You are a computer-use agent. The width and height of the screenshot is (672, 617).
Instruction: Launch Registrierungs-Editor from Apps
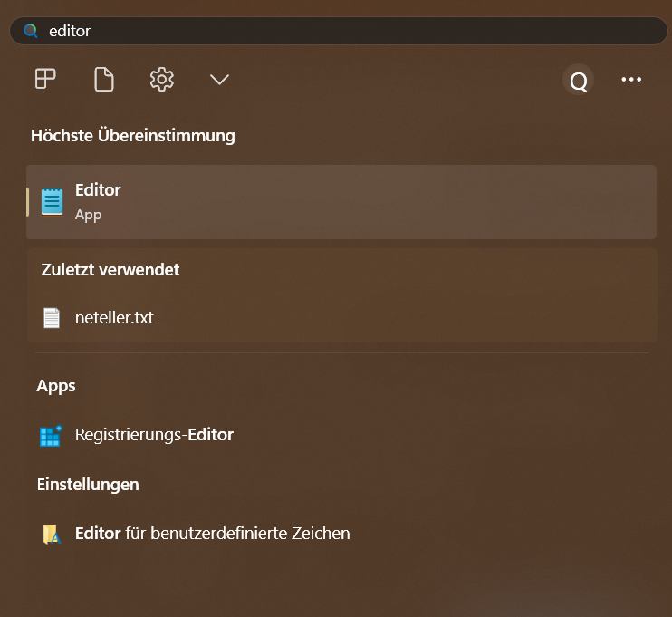[342, 435]
